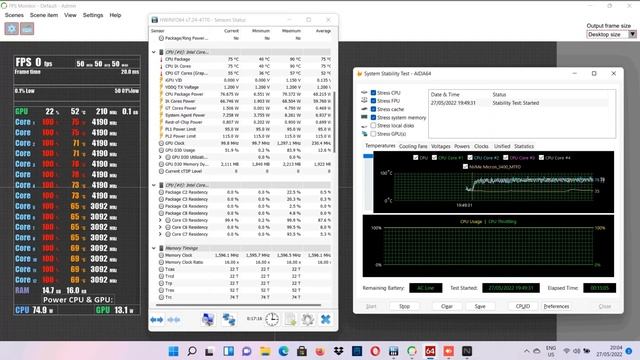Launch Microsoft Edge from the taskbar
Viewport: 640px width, 360px height.
pyautogui.click(x=283, y=351)
